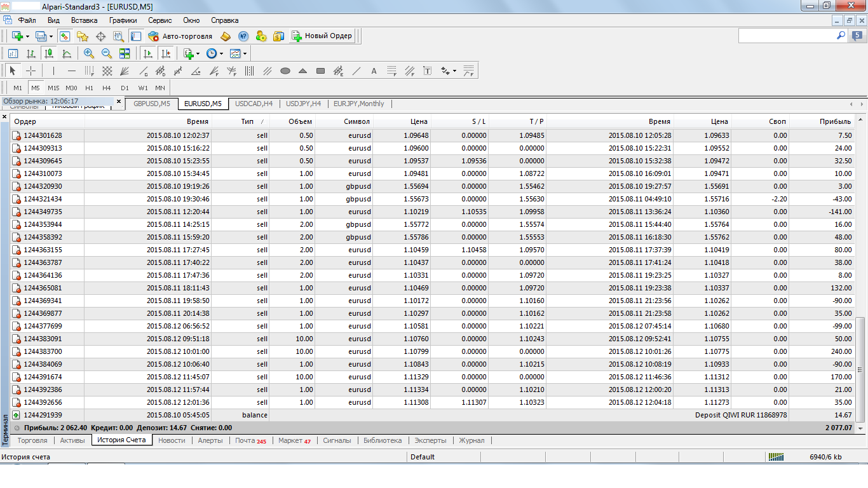Viewport: 868px width, 488px height.
Task: Switch to the Журнал terminal tab
Action: [x=471, y=440]
